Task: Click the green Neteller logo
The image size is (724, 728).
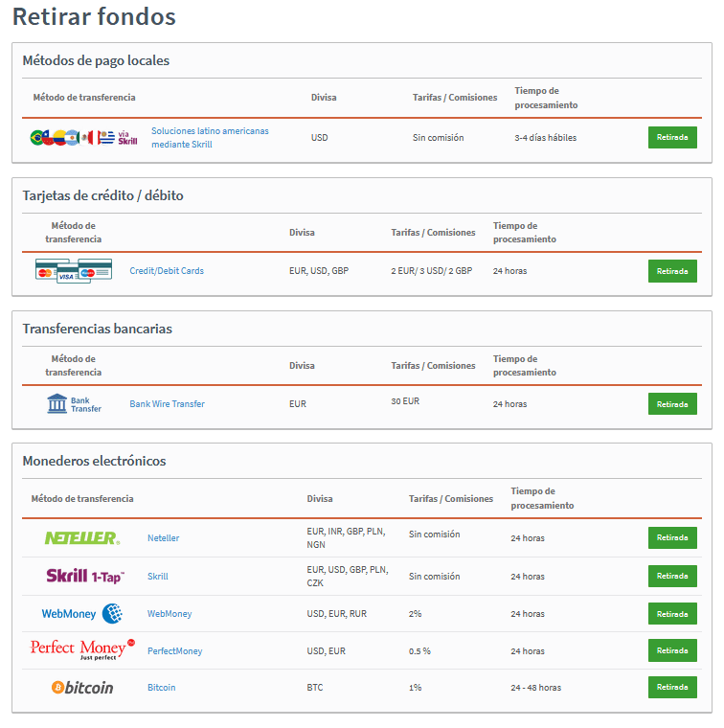Action: (x=82, y=538)
